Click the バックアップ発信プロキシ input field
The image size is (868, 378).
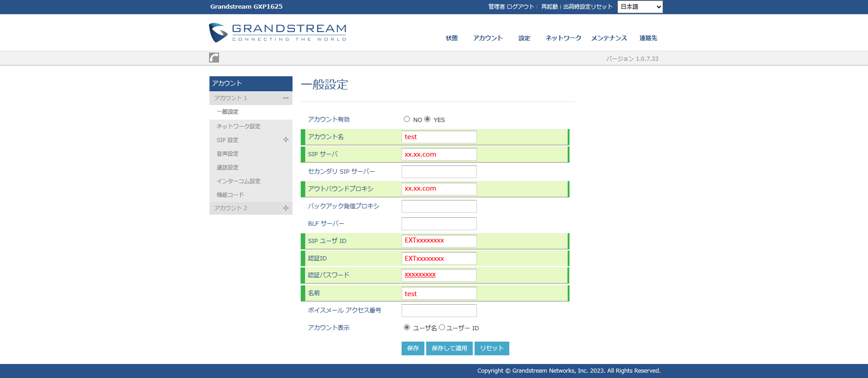(x=439, y=206)
